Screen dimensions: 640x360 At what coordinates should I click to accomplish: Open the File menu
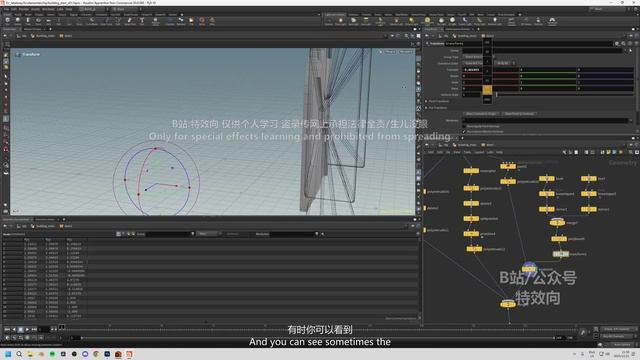click(x=6, y=9)
